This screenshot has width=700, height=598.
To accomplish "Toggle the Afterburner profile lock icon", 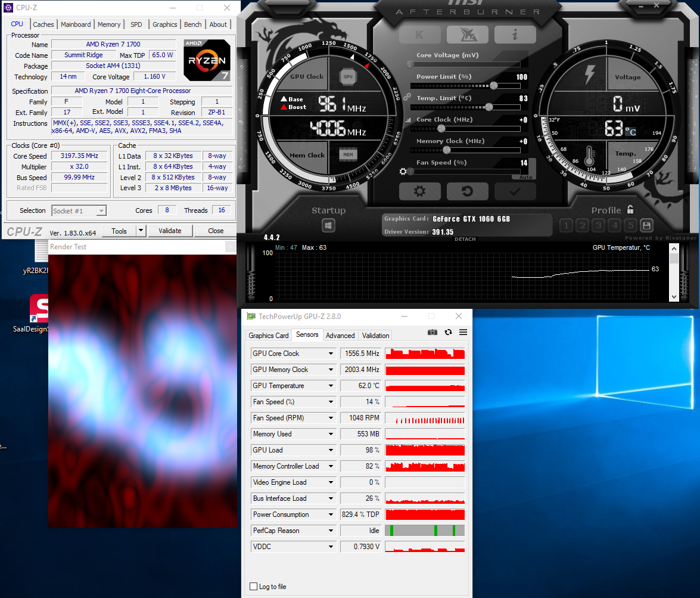I will (x=630, y=209).
